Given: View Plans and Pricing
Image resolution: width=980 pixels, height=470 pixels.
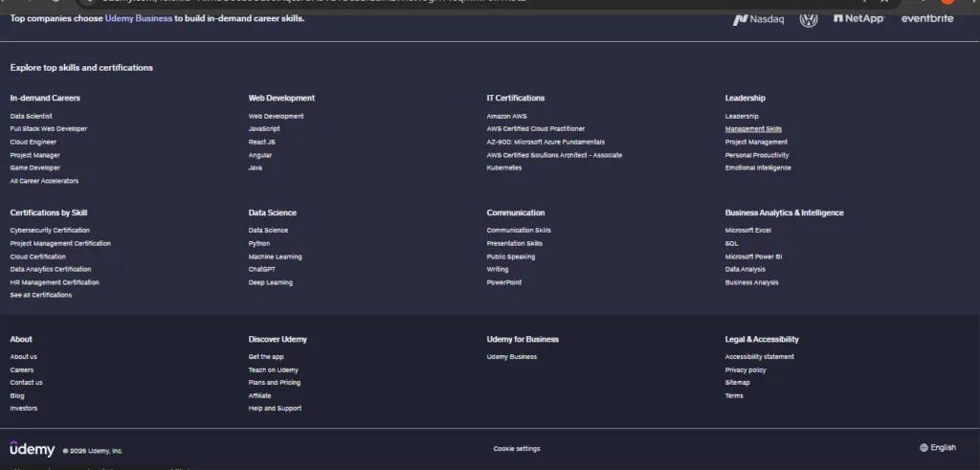Looking at the screenshot, I should [x=274, y=383].
